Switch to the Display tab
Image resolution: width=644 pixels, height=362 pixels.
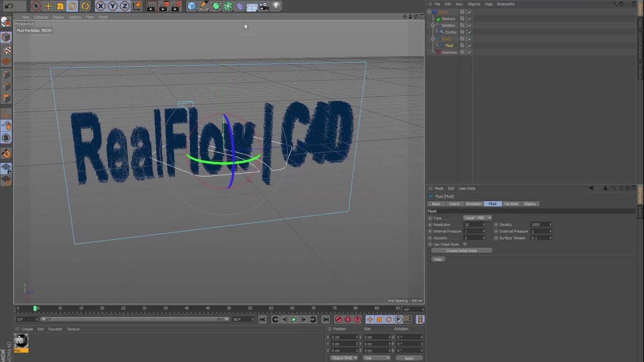(530, 204)
